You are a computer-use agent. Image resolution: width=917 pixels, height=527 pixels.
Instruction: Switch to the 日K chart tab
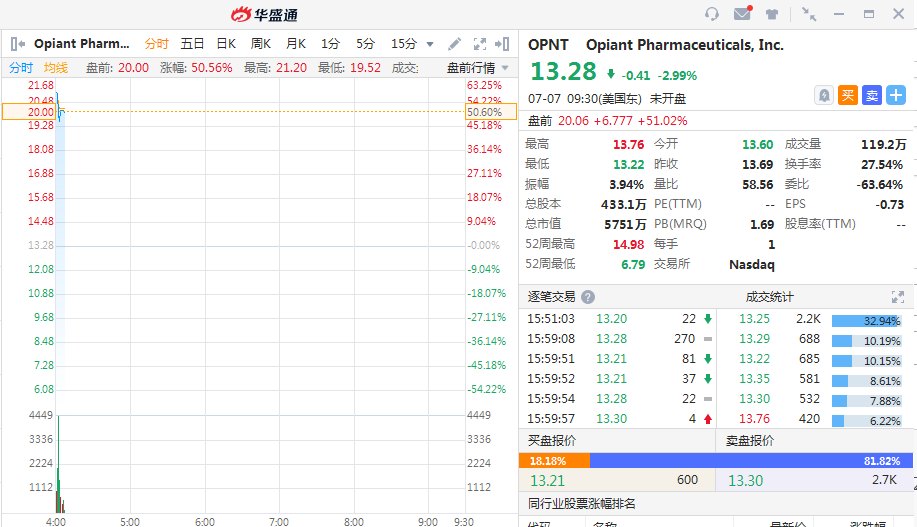coord(226,44)
